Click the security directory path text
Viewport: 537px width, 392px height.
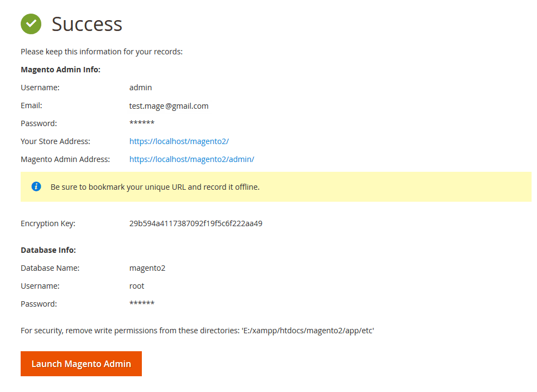coord(308,331)
